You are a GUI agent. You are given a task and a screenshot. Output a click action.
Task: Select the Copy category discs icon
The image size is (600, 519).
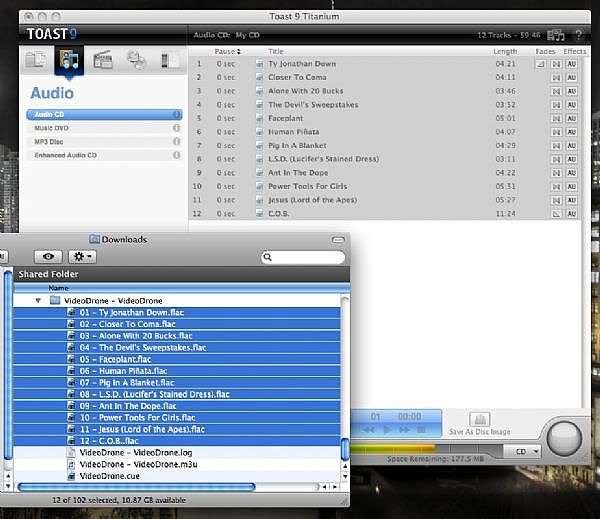[136, 60]
